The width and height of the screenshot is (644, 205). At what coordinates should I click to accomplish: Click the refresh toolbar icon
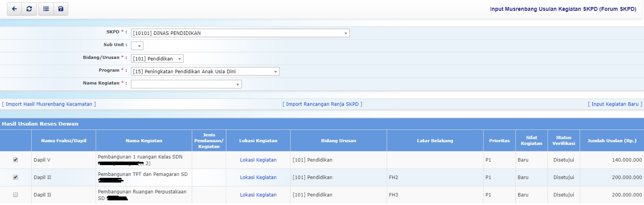[29, 9]
